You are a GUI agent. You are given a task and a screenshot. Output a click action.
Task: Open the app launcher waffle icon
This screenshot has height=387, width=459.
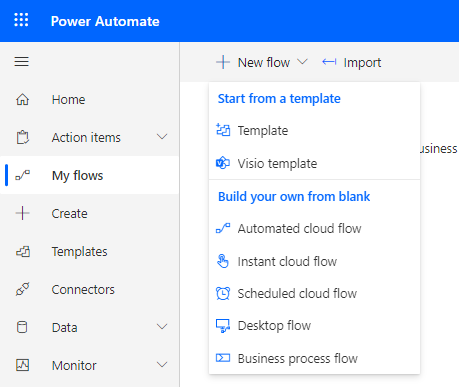[x=21, y=20]
